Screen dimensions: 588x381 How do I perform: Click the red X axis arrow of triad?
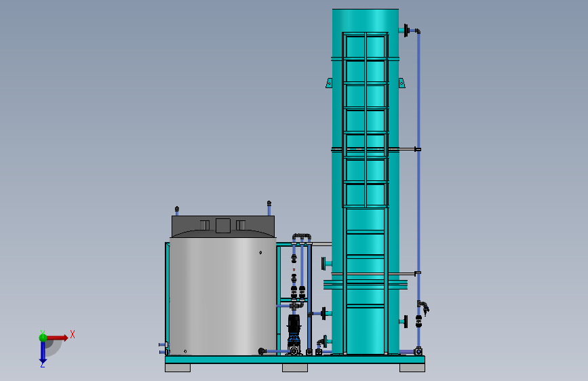(x=57, y=338)
